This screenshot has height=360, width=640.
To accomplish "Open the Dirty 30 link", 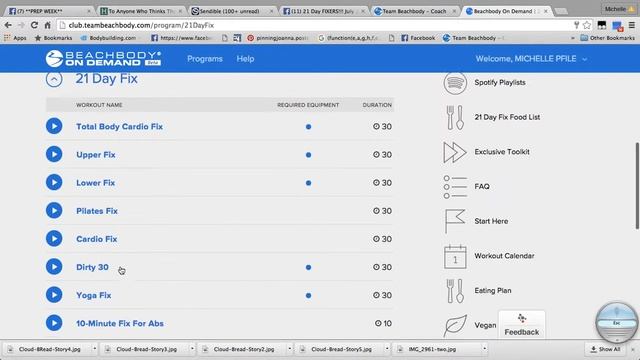I will pyautogui.click(x=92, y=267).
